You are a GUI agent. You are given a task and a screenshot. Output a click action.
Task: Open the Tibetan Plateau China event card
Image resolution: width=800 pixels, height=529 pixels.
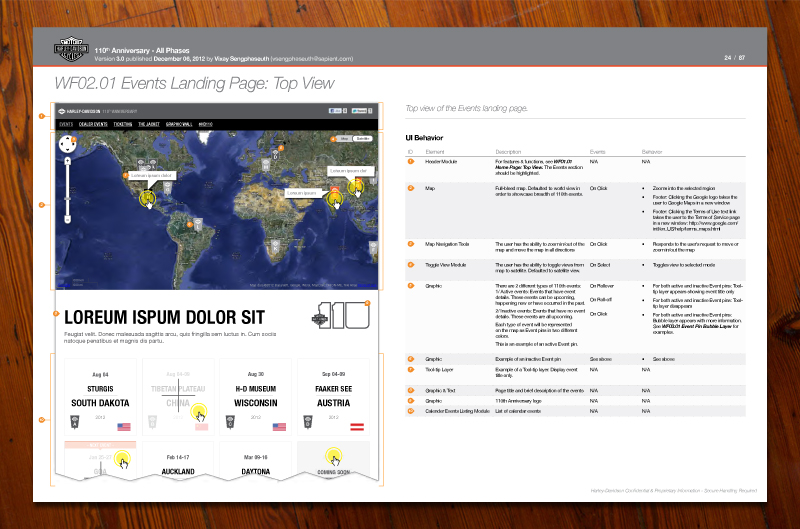(x=178, y=397)
